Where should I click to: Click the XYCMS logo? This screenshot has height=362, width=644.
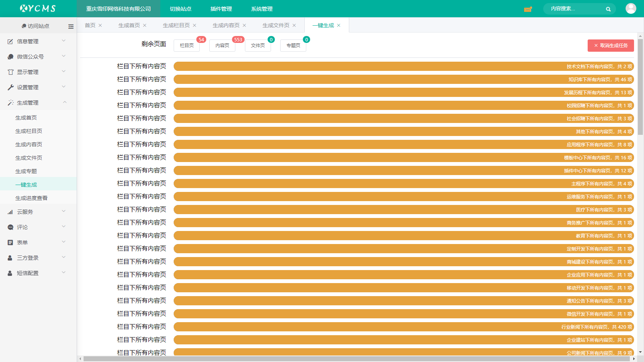tap(38, 8)
